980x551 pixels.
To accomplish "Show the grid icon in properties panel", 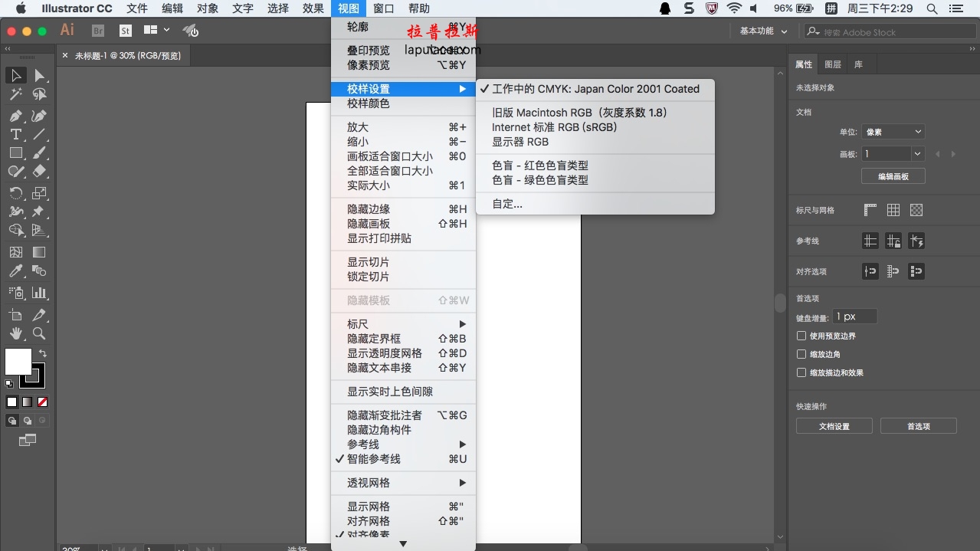I will 893,210.
